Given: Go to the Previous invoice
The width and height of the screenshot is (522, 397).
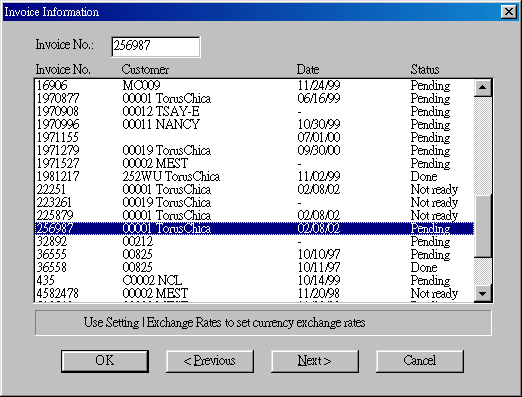Looking at the screenshot, I should [210, 361].
